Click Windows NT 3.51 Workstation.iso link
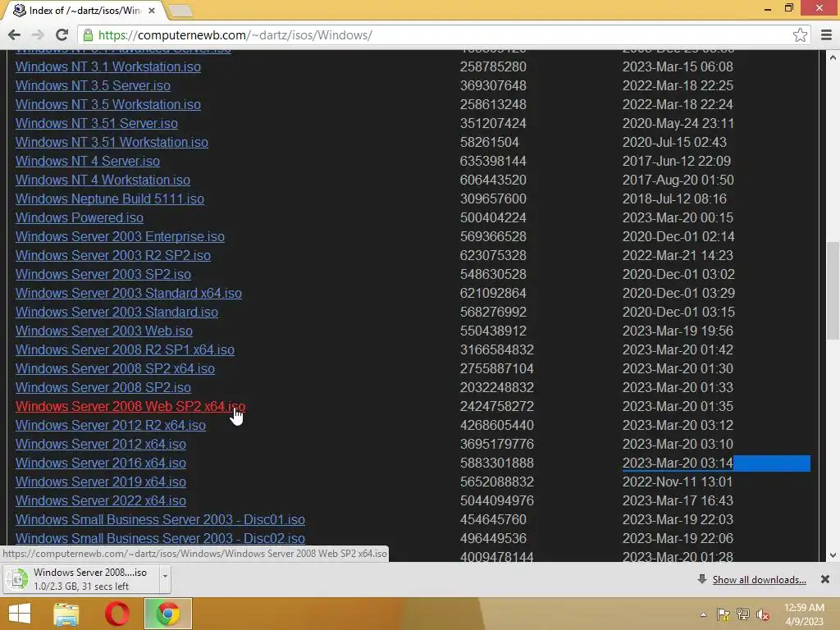840x630 pixels. 112,143
